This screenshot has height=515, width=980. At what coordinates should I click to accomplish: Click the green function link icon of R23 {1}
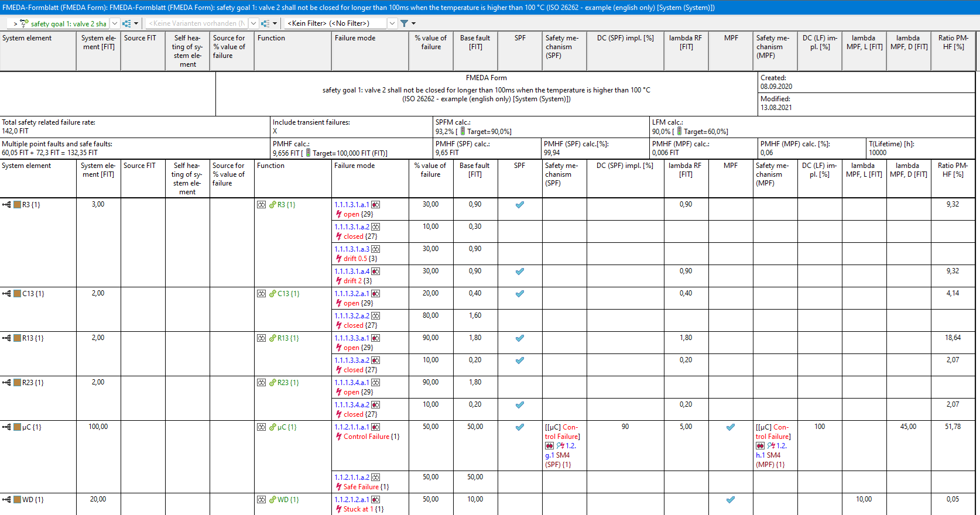pos(272,383)
